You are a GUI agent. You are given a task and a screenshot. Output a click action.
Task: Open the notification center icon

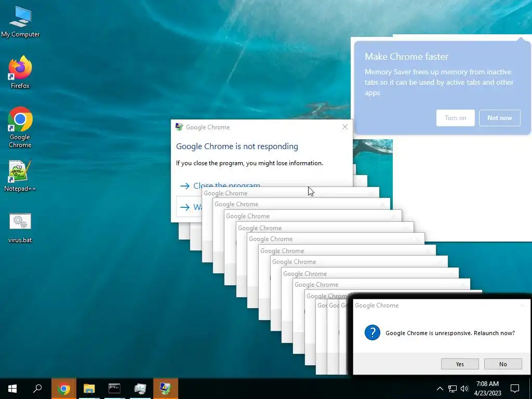(515, 389)
